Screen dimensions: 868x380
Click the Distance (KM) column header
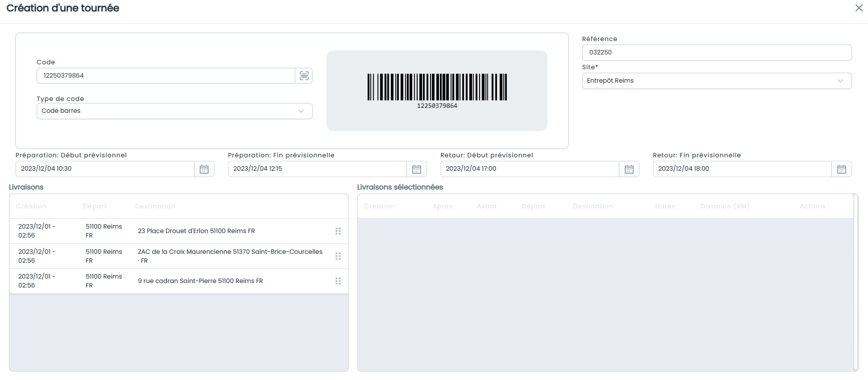pos(725,206)
